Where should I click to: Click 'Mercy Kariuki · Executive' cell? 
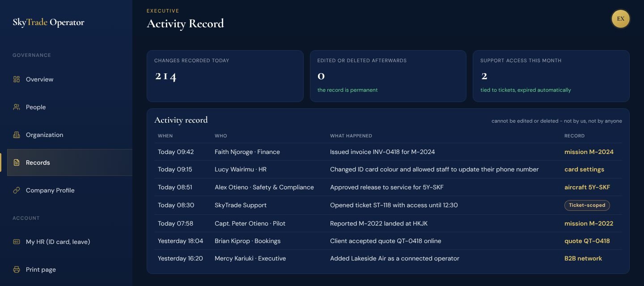click(x=250, y=258)
